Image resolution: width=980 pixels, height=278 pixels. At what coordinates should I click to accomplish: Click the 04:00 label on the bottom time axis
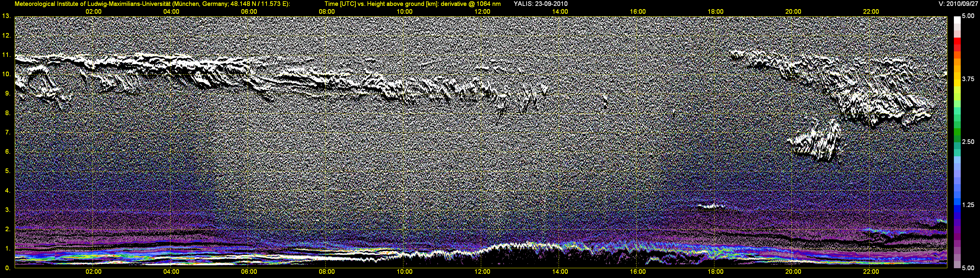tap(171, 271)
